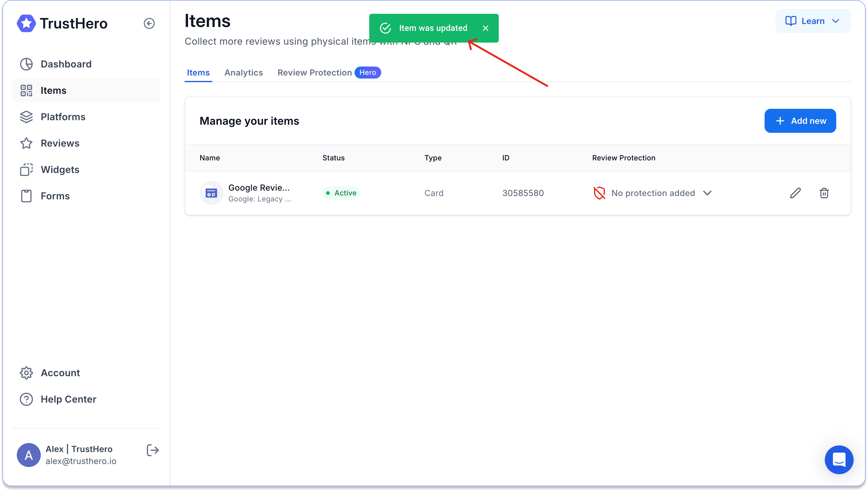Dismiss the 'Item was updated' notification

[485, 28]
